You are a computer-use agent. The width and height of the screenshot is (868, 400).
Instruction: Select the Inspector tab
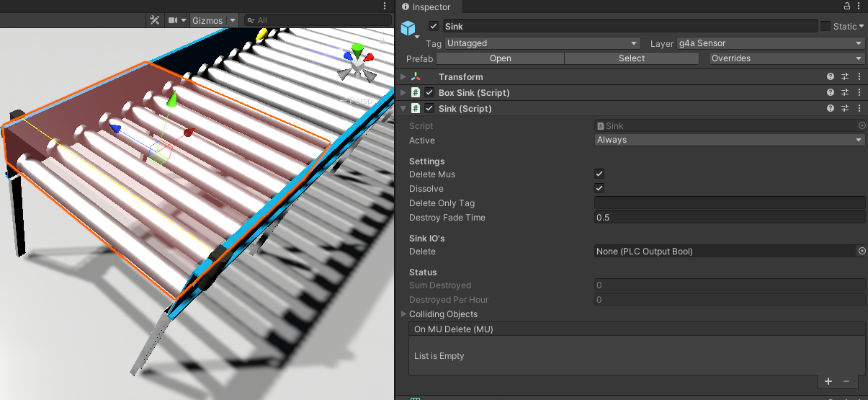(x=431, y=6)
